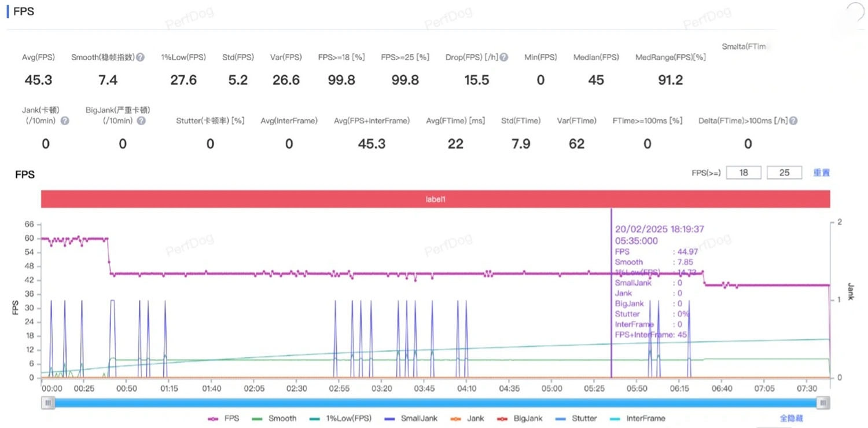Image resolution: width=868 pixels, height=428 pixels.
Task: Open help icon under Jank(卡顿) /10min
Action: pos(65,121)
